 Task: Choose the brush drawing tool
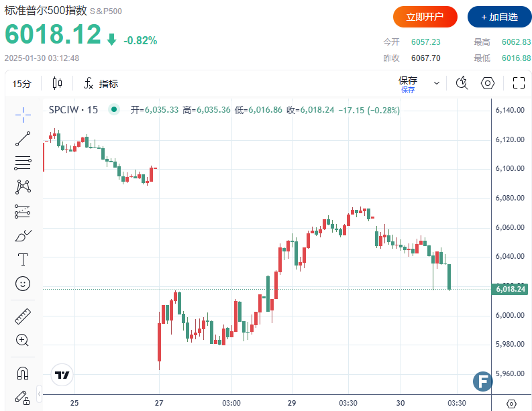coord(23,235)
